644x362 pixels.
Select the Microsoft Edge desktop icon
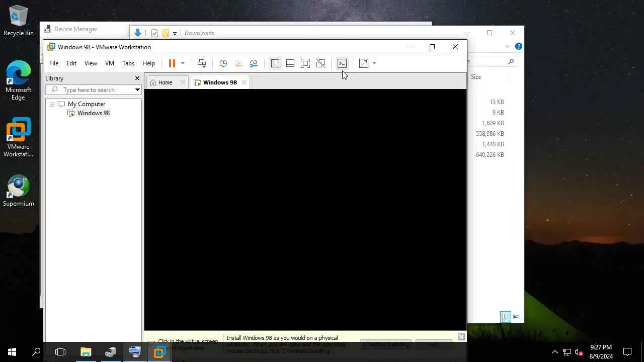click(19, 80)
